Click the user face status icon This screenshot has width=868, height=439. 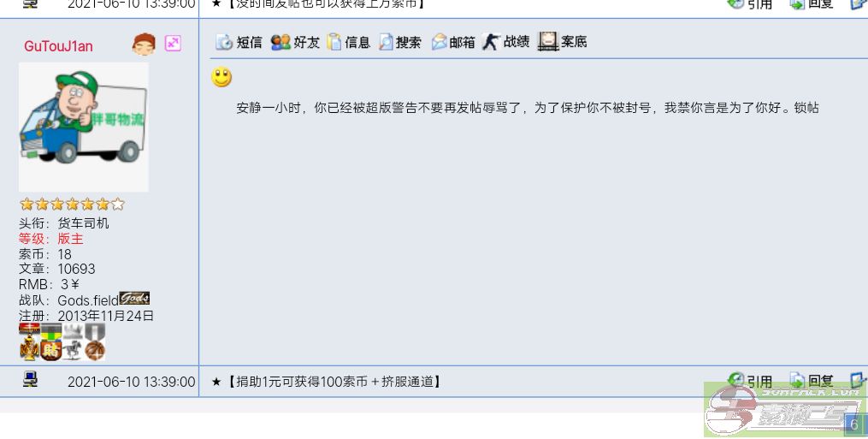coord(144,44)
